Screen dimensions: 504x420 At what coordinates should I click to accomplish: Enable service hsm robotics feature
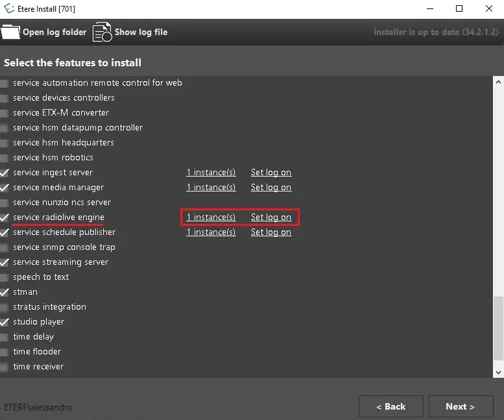tap(5, 158)
